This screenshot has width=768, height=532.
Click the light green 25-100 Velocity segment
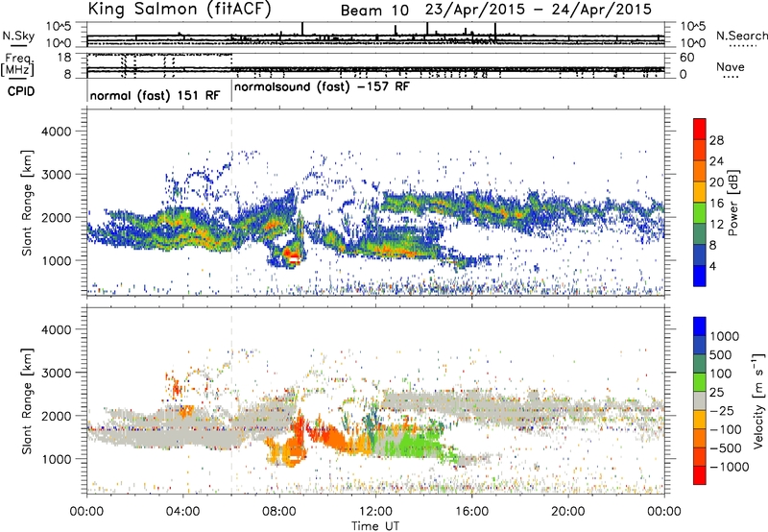click(700, 382)
